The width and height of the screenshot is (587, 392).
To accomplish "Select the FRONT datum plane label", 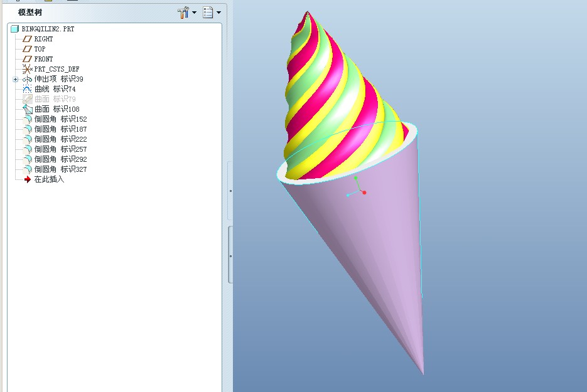I will coord(43,59).
